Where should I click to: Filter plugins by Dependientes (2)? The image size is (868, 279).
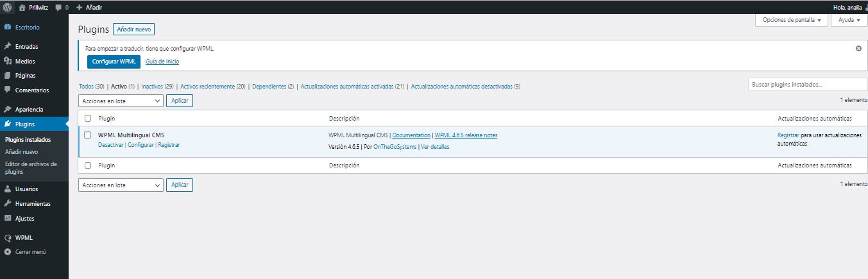(x=273, y=86)
